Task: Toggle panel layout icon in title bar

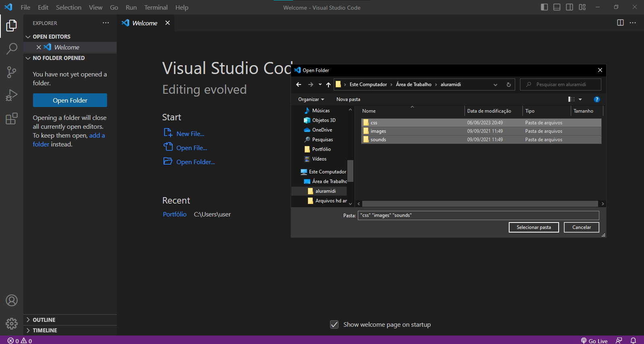Action: tap(557, 7)
